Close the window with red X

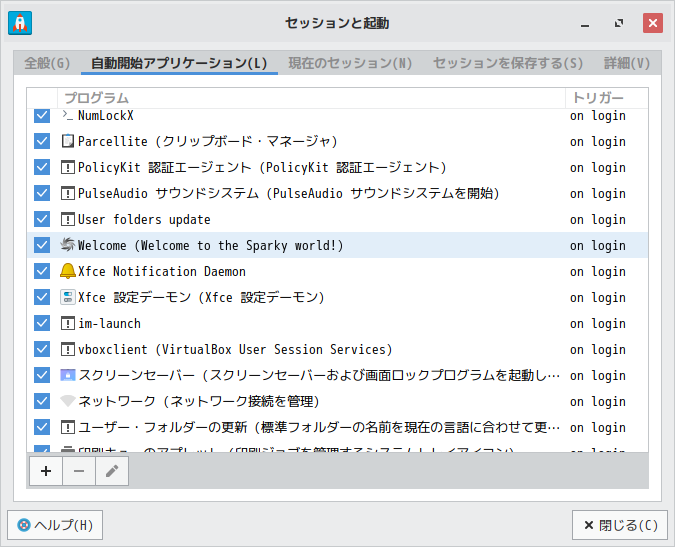[653, 23]
